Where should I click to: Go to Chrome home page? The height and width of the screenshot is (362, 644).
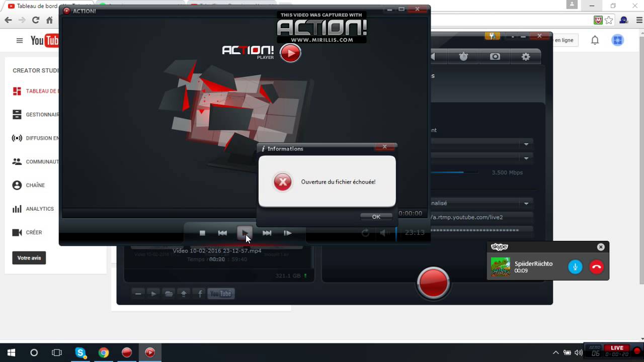tap(49, 20)
